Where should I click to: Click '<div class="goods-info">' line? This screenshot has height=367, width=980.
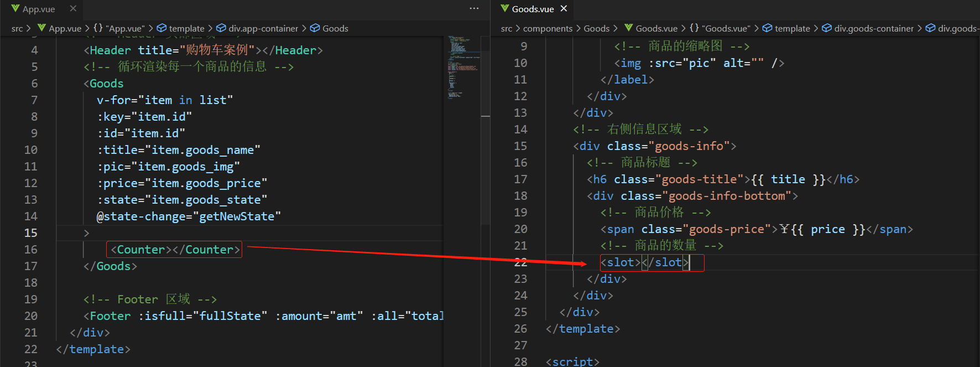point(655,146)
